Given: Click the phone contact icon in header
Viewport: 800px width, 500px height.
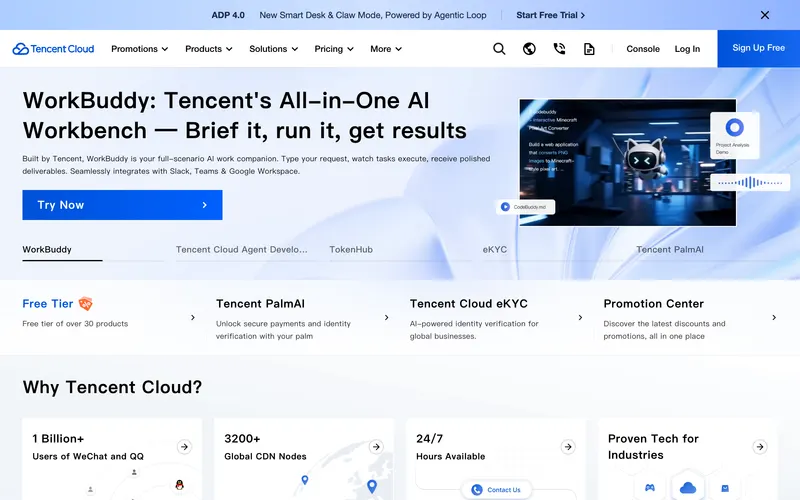Looking at the screenshot, I should [x=559, y=49].
